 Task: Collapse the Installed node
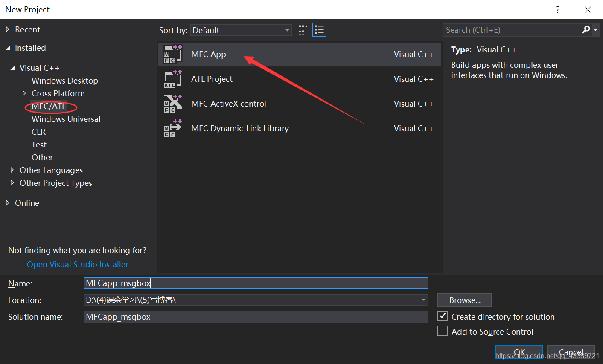[x=8, y=48]
